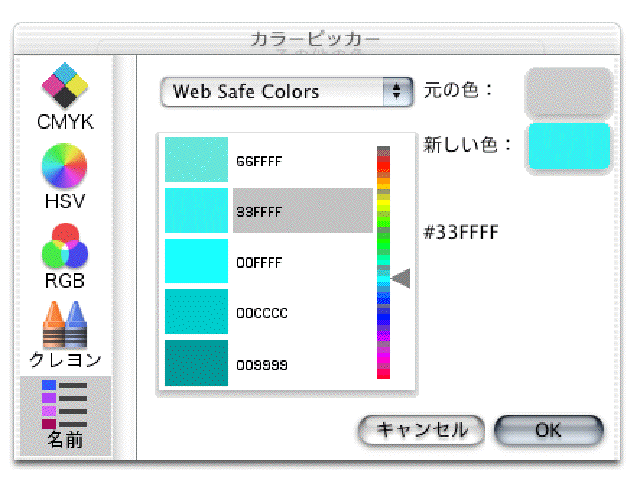Select the 33FFFF color row
The height and width of the screenshot is (483, 640).
tap(302, 211)
